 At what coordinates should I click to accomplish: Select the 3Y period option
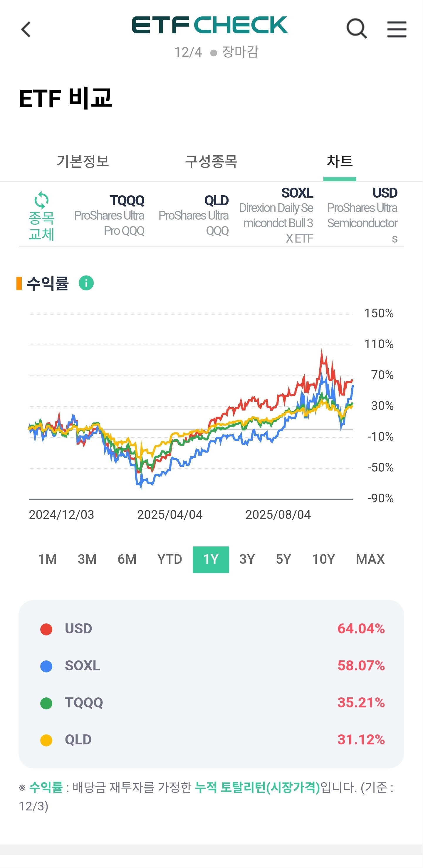pos(247,559)
